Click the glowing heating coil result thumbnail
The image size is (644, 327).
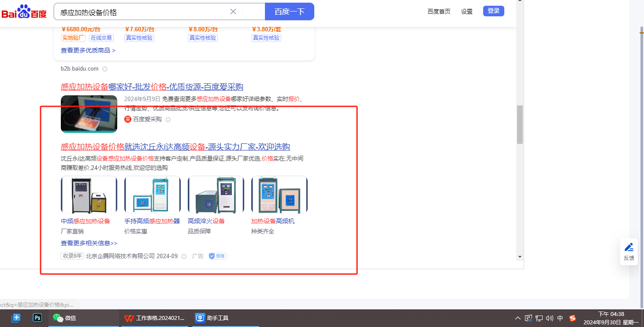coord(89,114)
